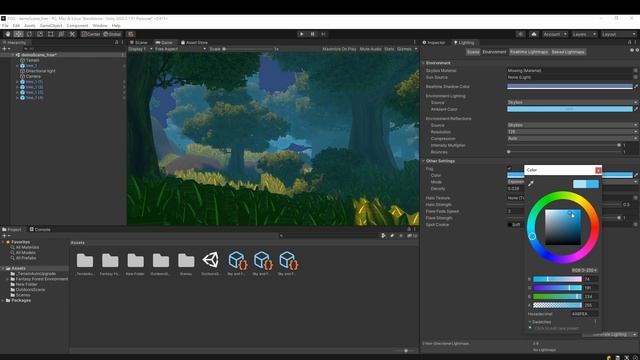Select the Transform tool in the toolbar
Viewport: 640px width, 360px height.
click(61, 34)
